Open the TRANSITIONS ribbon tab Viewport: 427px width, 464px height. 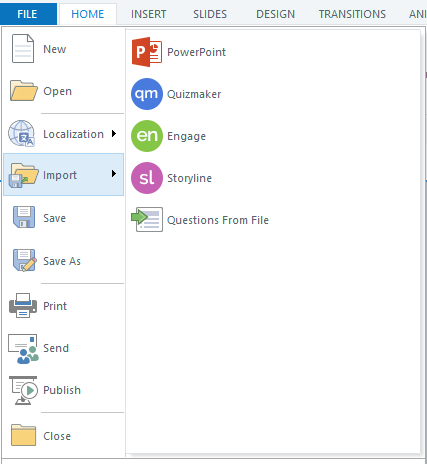(352, 14)
